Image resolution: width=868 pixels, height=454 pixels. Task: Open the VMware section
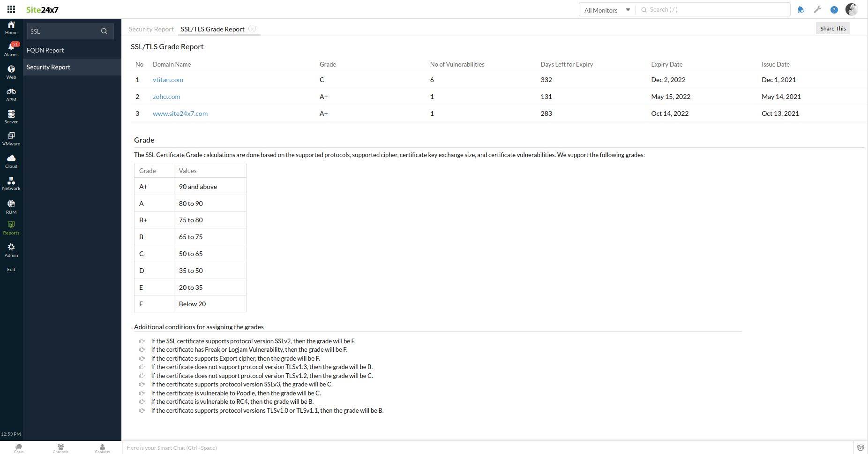tap(11, 139)
